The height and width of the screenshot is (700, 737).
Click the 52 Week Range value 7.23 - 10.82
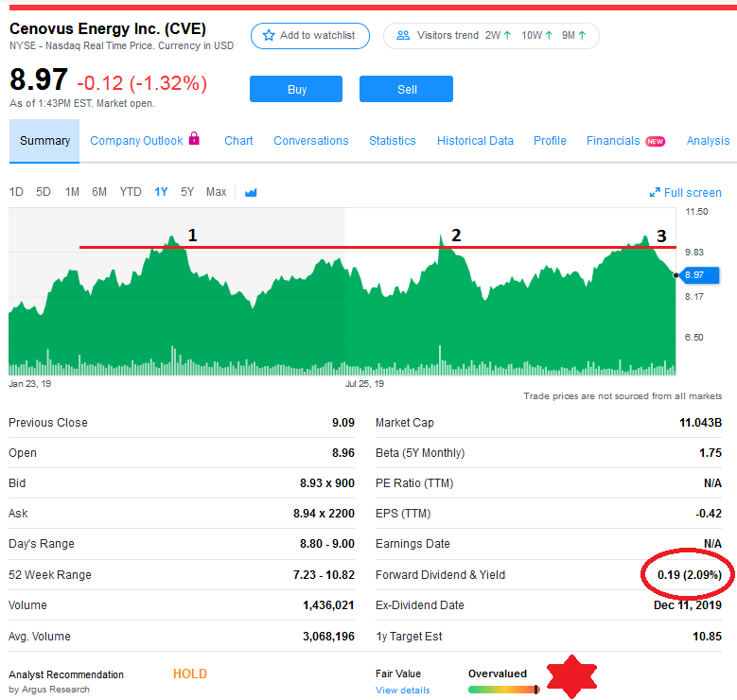click(324, 575)
